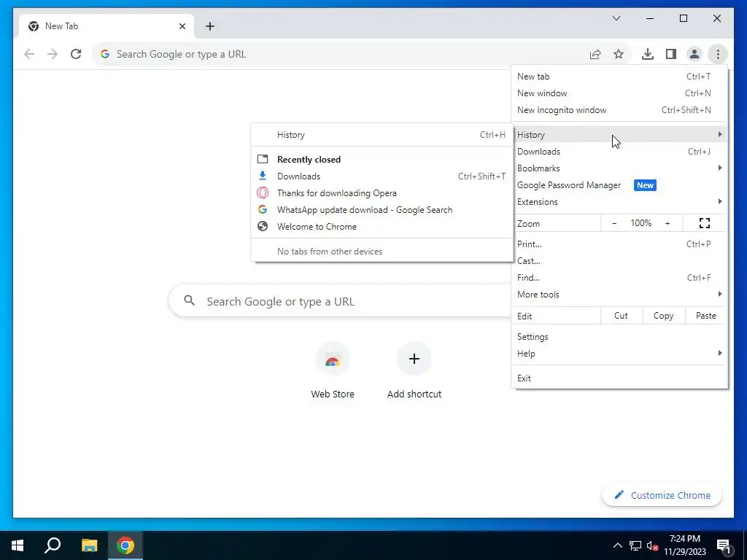Click the browser back arrow
The width and height of the screenshot is (747, 560).
coord(29,54)
